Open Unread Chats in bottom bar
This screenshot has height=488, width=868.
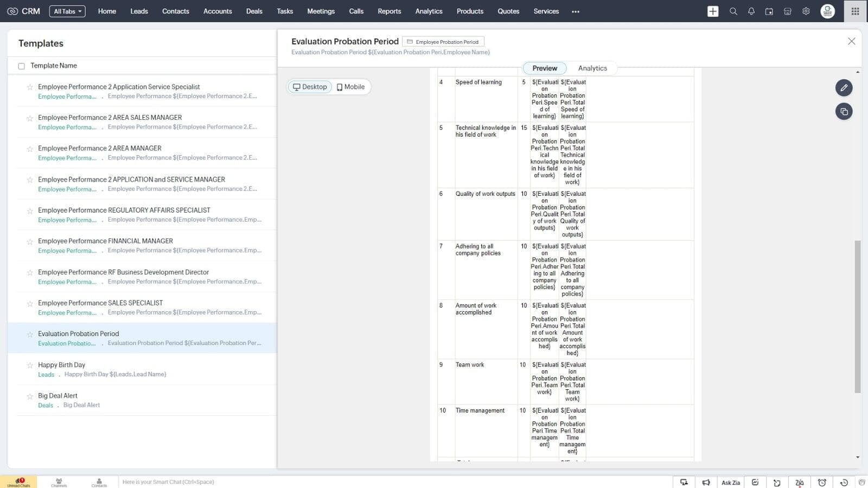coord(18,482)
